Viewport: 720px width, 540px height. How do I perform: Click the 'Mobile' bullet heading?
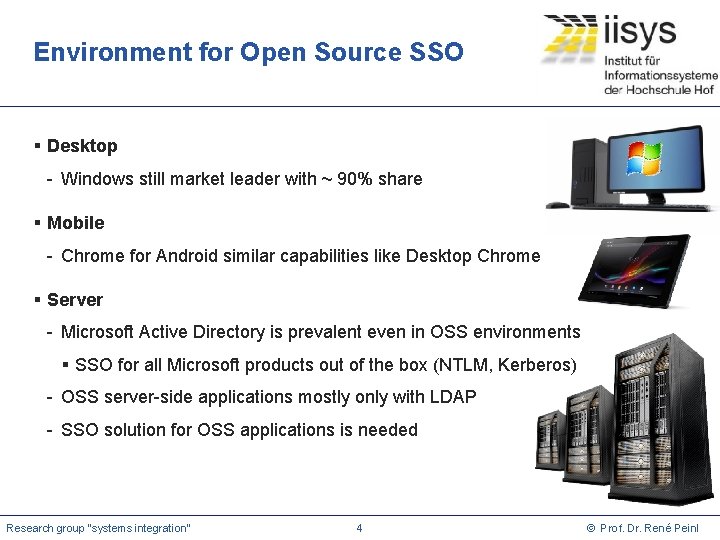pos(76,223)
